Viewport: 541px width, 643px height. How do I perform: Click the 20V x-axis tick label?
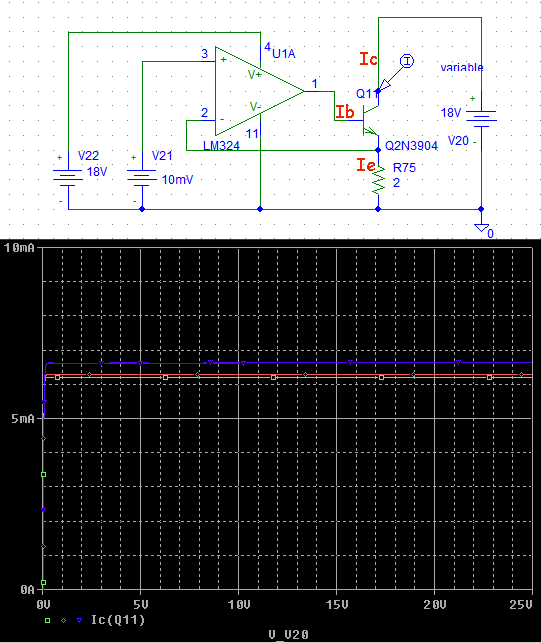[435, 604]
